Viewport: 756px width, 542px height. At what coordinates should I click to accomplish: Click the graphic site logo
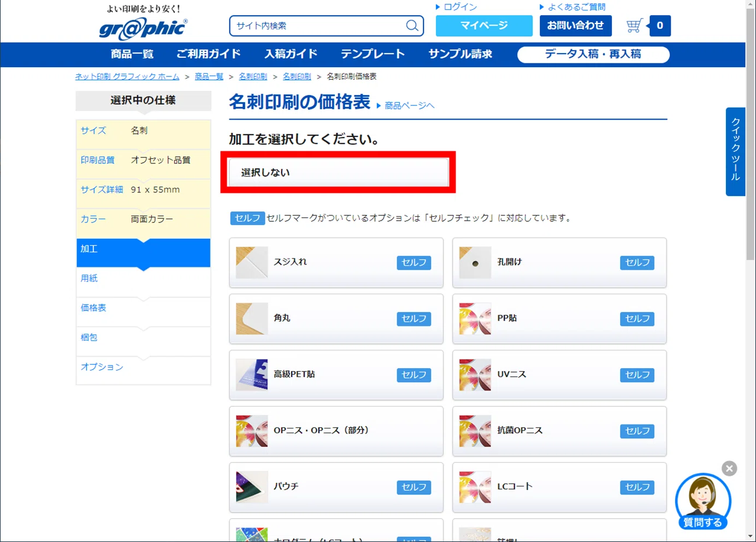click(143, 28)
